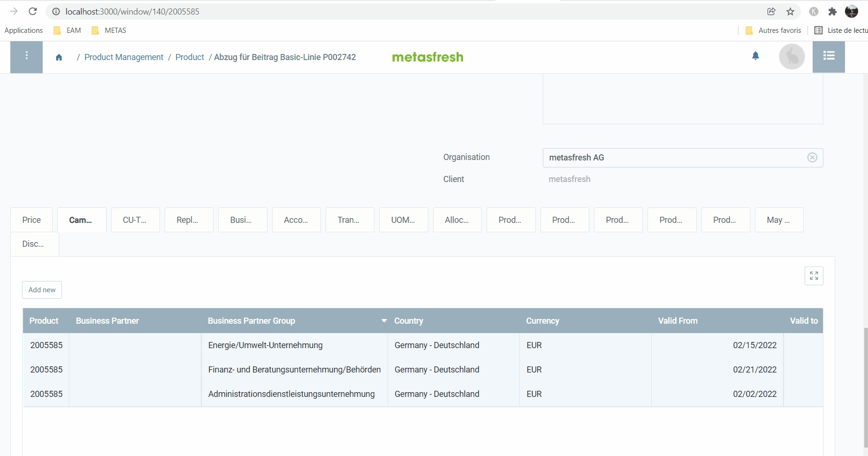Click the share icon in the address bar
The width and height of the screenshot is (868, 456).
[771, 11]
